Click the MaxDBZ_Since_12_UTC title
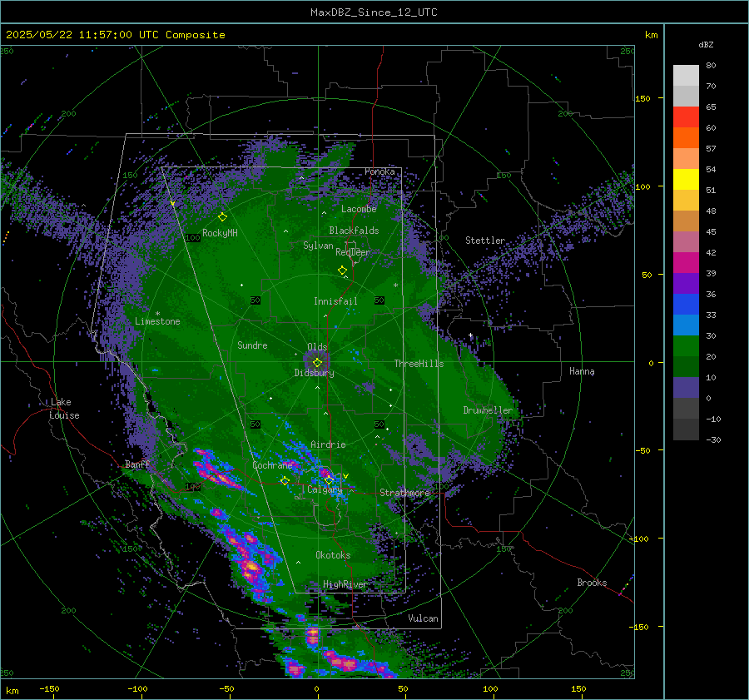This screenshot has width=749, height=700. point(374,12)
